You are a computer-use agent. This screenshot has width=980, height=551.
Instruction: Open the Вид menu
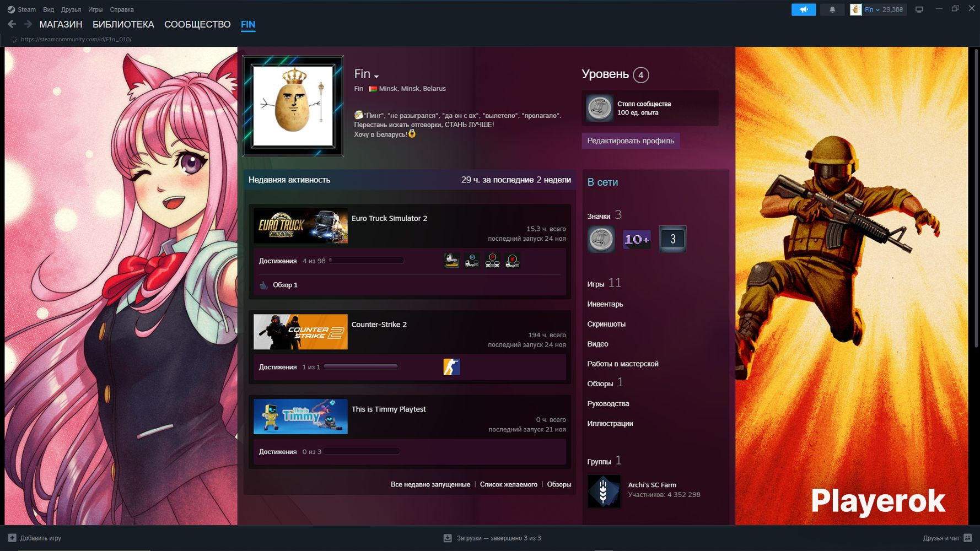click(49, 9)
